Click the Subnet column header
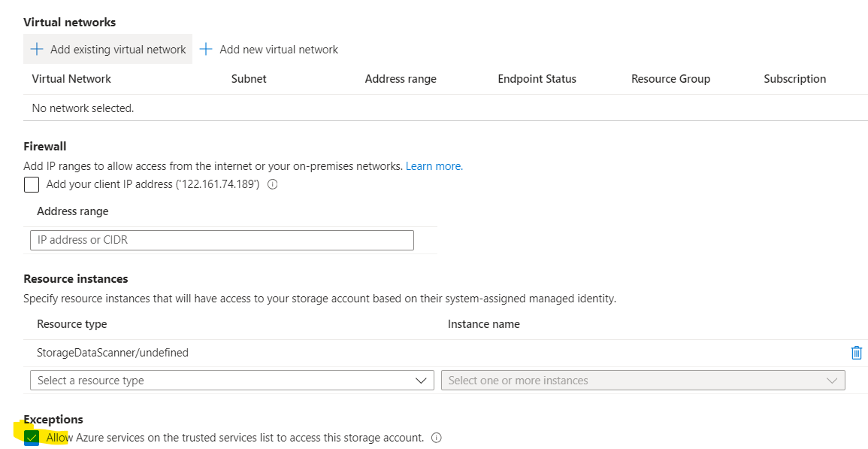The width and height of the screenshot is (868, 449). 248,78
